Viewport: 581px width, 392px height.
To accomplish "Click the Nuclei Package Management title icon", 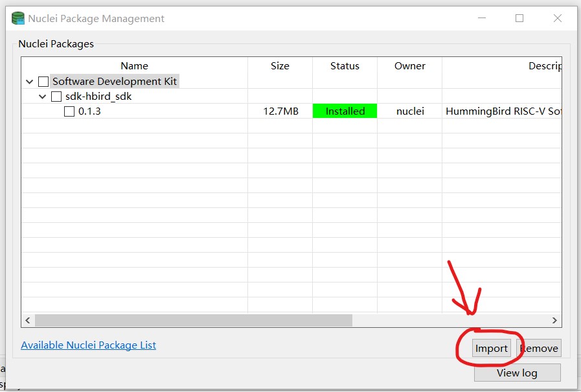I will pyautogui.click(x=18, y=19).
